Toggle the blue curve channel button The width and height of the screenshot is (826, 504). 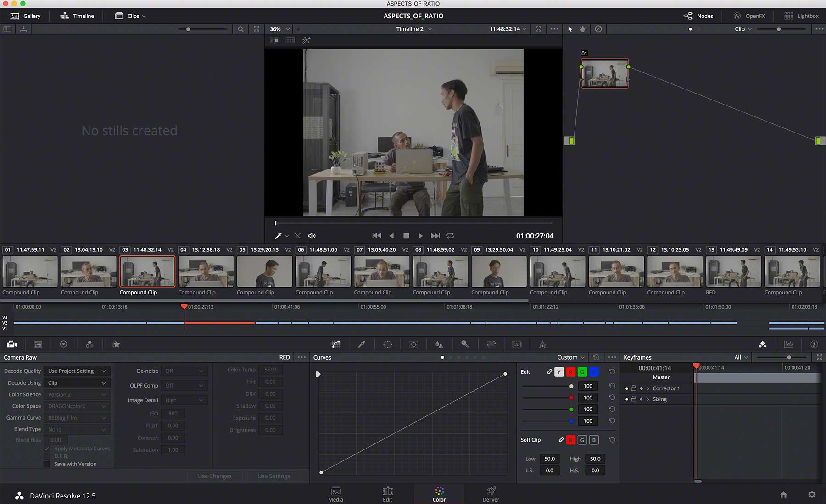tap(594, 372)
